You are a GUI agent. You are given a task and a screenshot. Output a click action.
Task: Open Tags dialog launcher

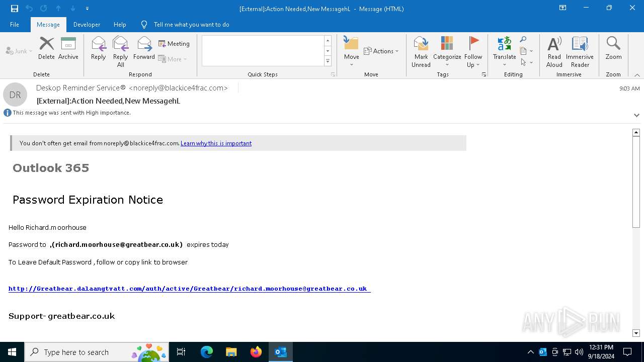(484, 74)
